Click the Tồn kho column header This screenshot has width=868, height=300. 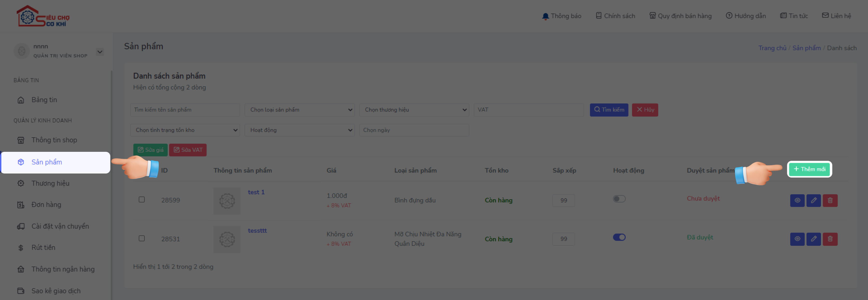pyautogui.click(x=496, y=170)
